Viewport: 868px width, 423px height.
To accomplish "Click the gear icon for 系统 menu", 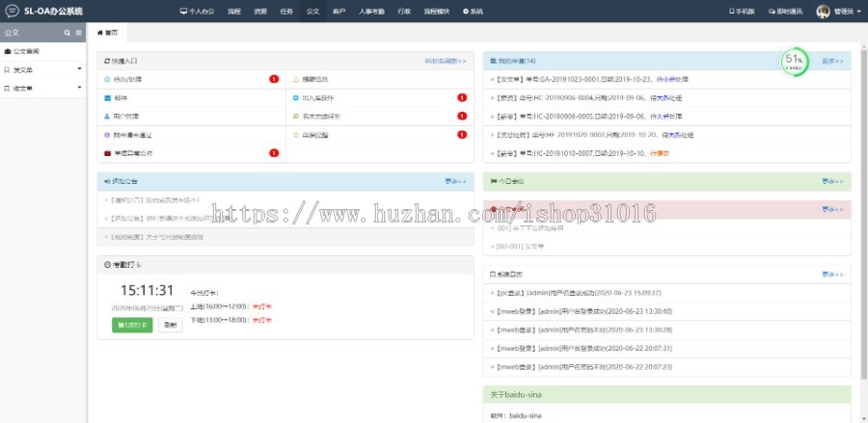I will tap(466, 11).
